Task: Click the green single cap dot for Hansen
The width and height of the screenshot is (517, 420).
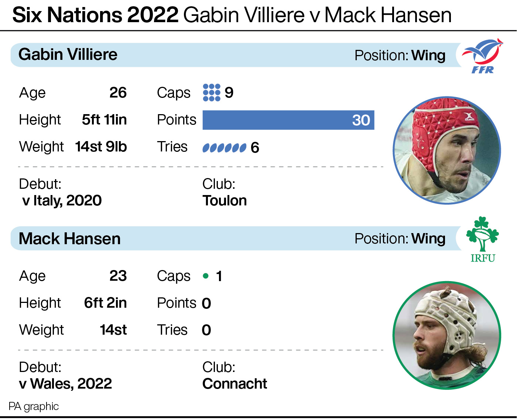Action: click(x=206, y=276)
